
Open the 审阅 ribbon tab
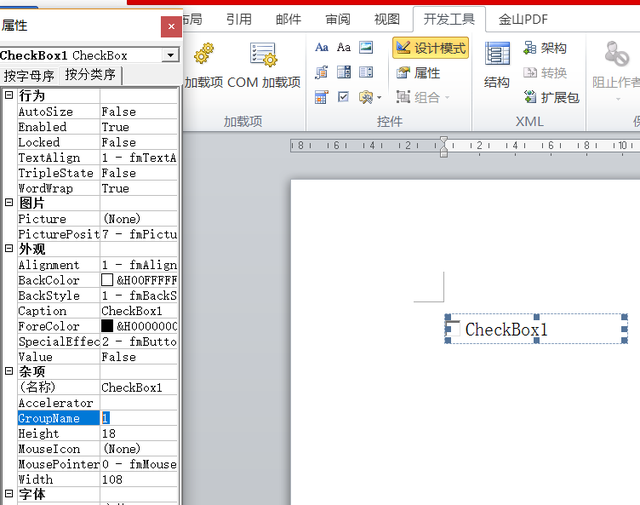pyautogui.click(x=338, y=18)
